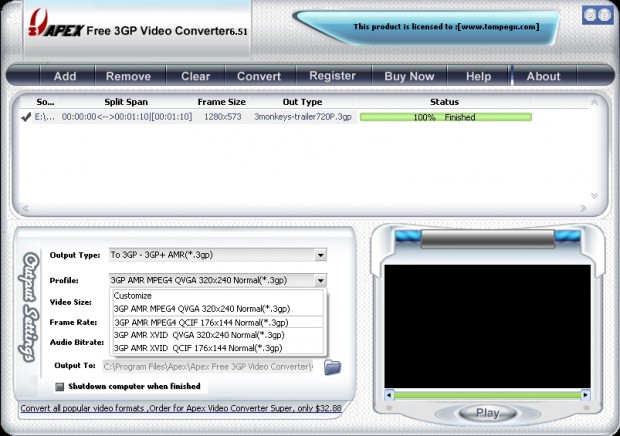This screenshot has width=620, height=436.
Task: Open the Apex Video Converter Super order link
Action: coord(181,408)
